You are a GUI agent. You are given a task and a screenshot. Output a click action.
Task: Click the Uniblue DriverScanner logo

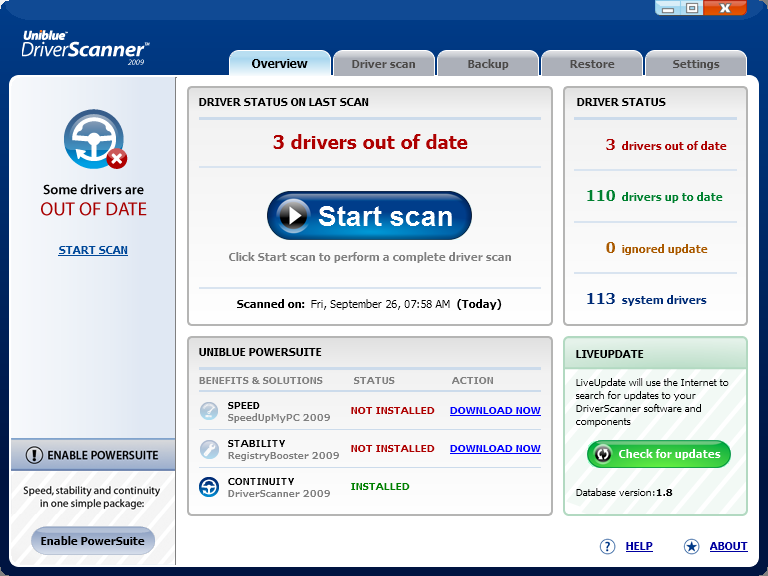point(86,45)
